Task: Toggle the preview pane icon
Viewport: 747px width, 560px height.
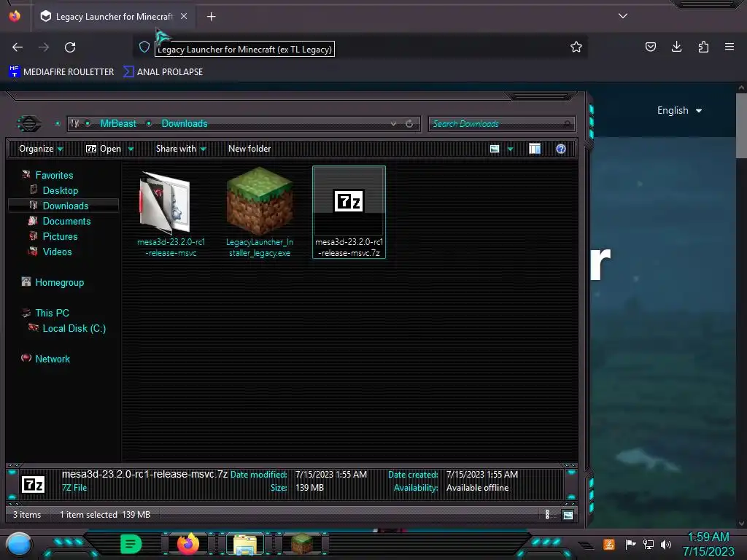Action: coord(535,149)
